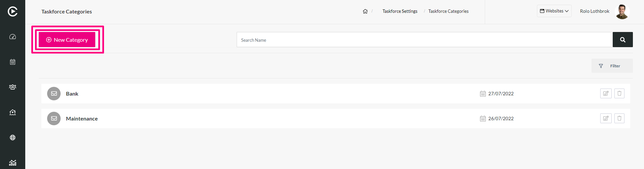Open the globe icon in sidebar

click(12, 137)
